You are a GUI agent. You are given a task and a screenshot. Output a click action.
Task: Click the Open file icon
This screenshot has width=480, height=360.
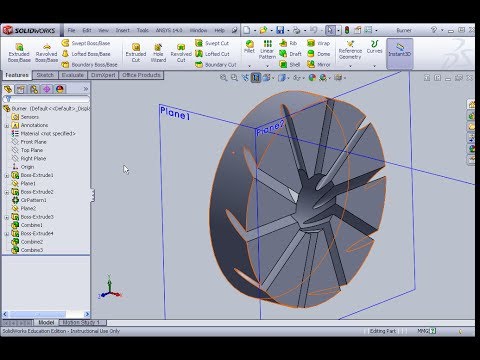coord(263,30)
